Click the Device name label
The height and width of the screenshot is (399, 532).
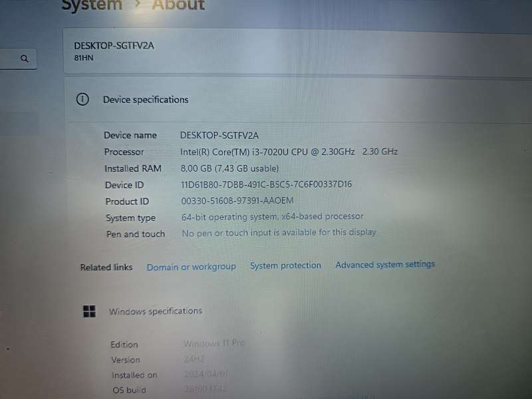[130, 135]
